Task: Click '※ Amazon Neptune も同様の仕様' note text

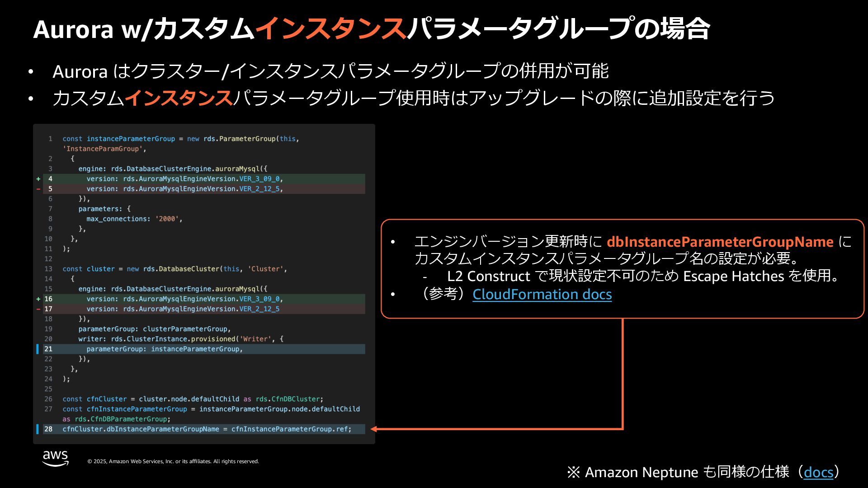Action: click(678, 472)
